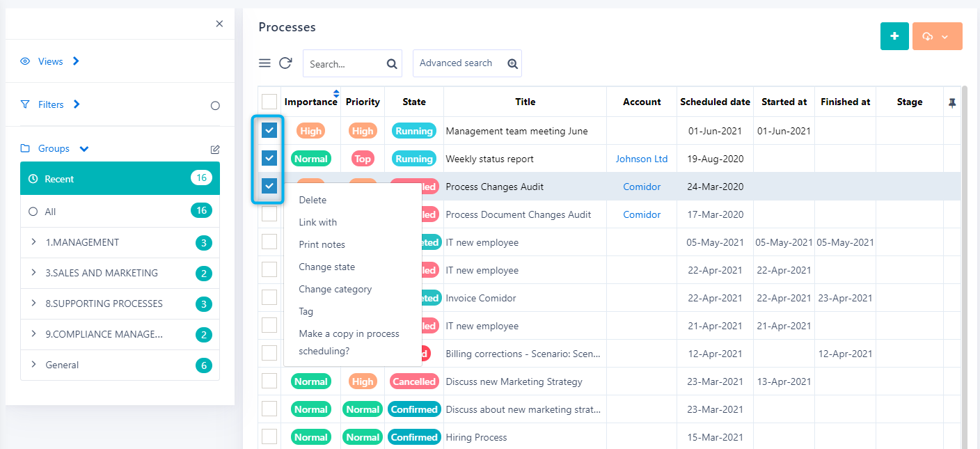Click Confirmed badge on Hiring Process row
This screenshot has height=449, width=980.
(414, 437)
